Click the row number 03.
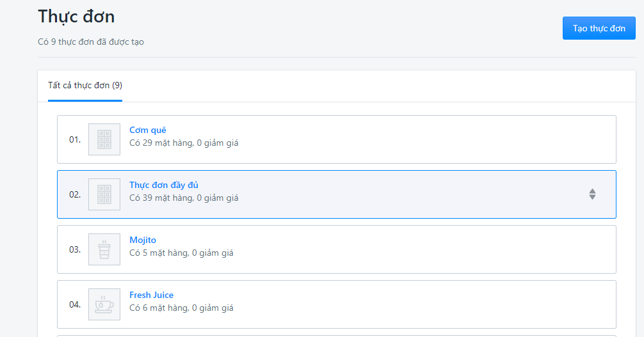Screen dimensions: 644x337 (75, 249)
